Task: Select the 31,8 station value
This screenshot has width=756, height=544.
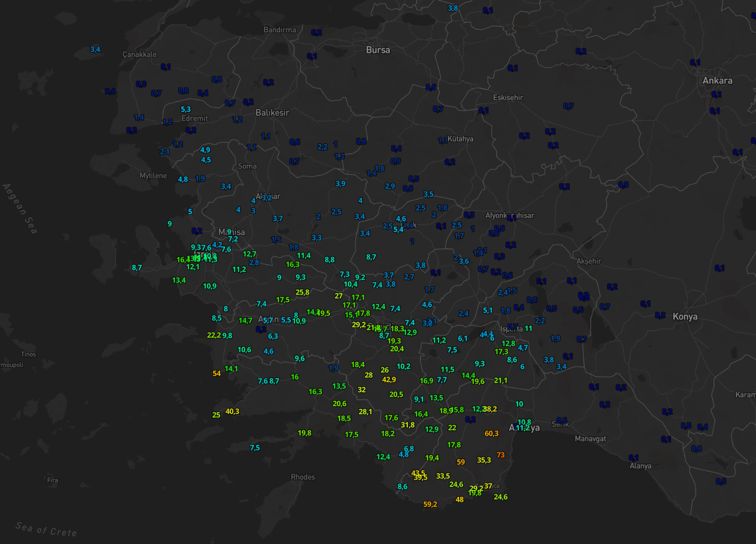Action: pyautogui.click(x=408, y=425)
